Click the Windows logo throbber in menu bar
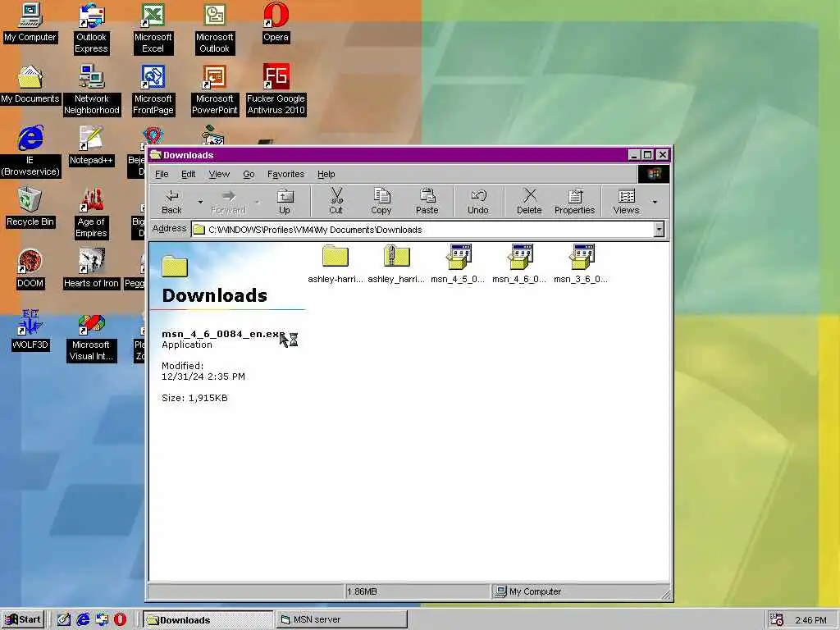 coord(654,174)
